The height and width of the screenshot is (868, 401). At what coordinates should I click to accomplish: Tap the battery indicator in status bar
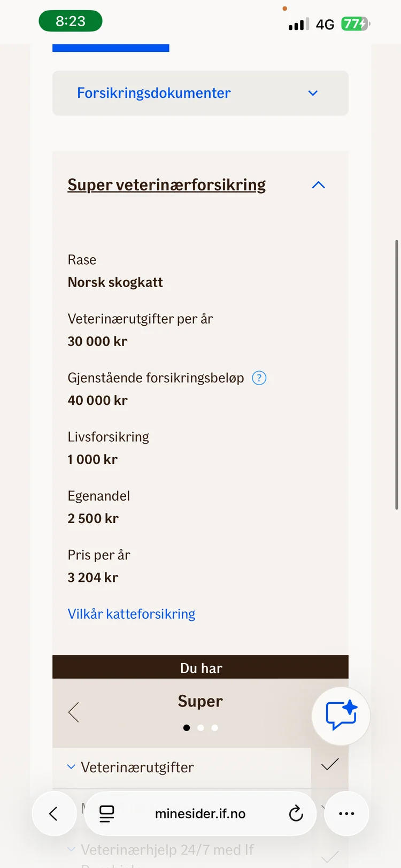pyautogui.click(x=356, y=24)
